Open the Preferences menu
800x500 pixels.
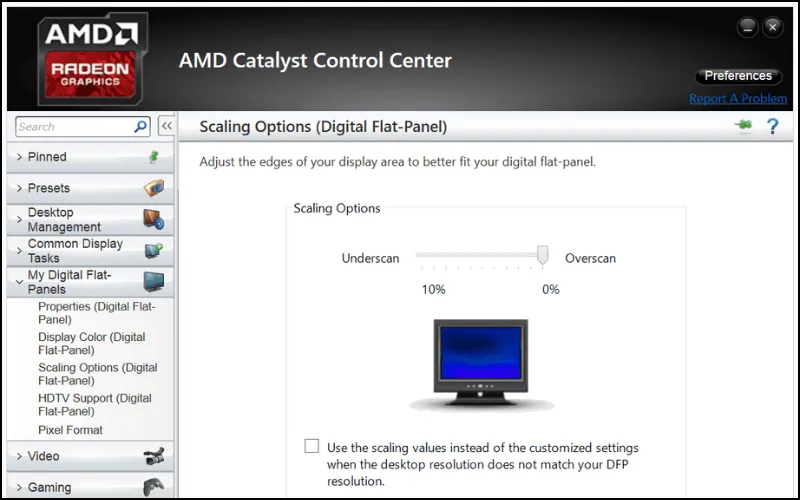pyautogui.click(x=738, y=76)
